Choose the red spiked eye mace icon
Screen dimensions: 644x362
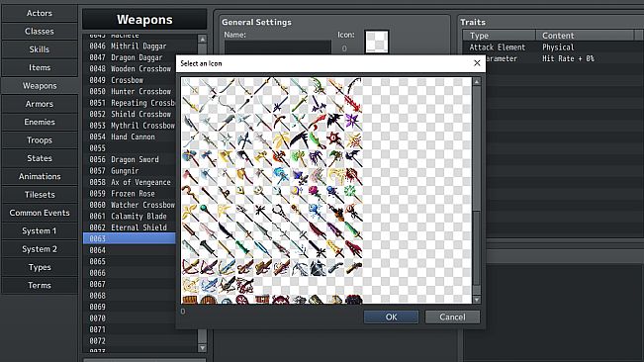tap(335, 140)
